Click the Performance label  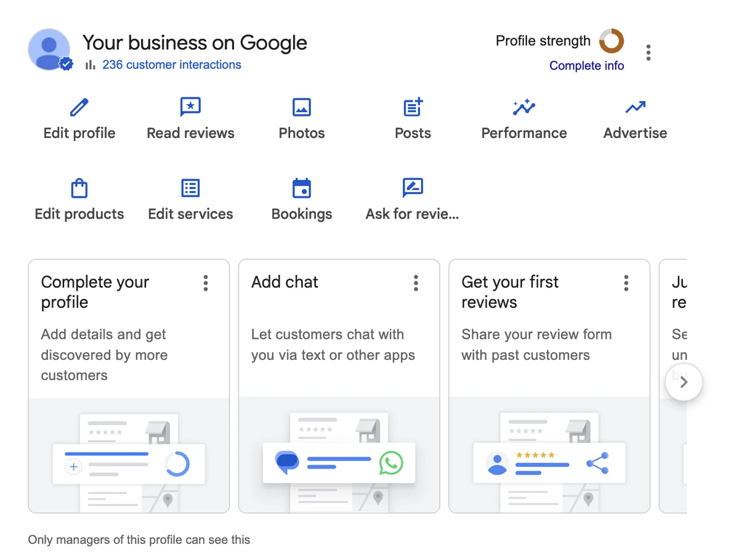[524, 133]
